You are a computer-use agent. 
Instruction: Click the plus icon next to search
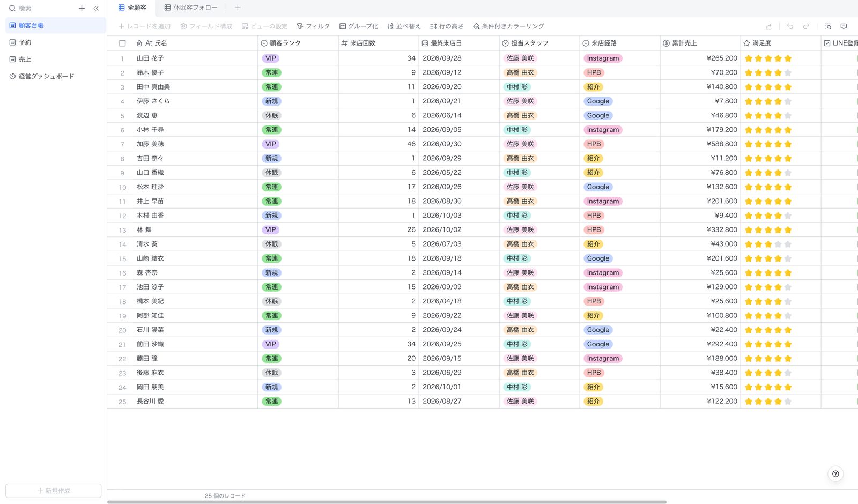click(82, 9)
